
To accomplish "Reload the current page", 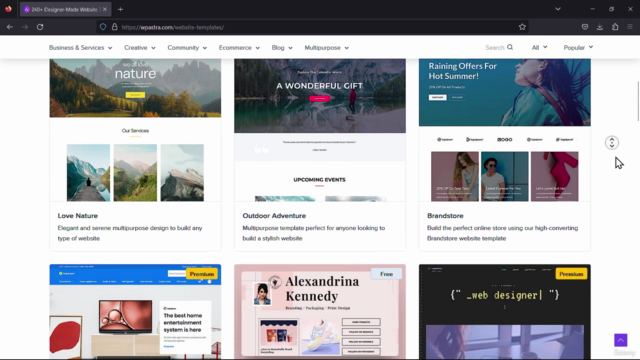I will coord(40,27).
